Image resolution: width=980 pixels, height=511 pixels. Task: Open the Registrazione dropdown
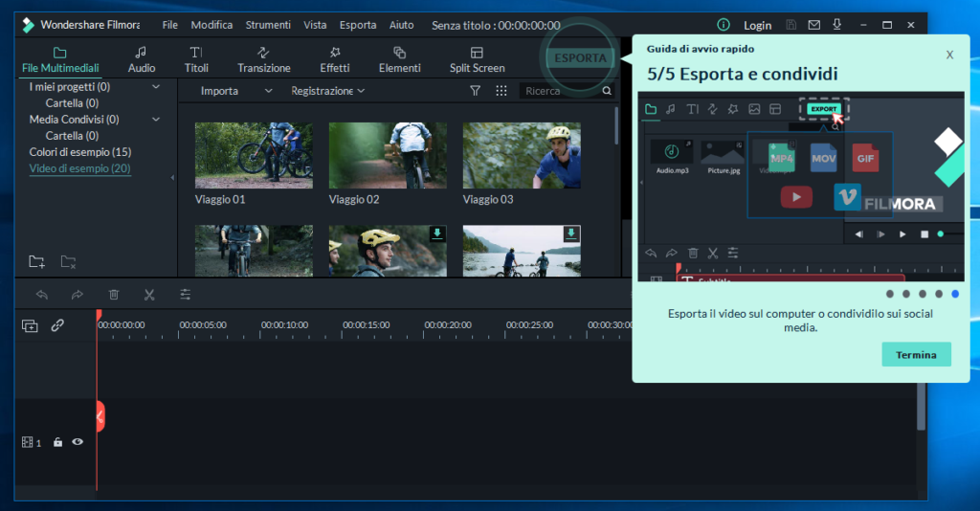(x=327, y=91)
